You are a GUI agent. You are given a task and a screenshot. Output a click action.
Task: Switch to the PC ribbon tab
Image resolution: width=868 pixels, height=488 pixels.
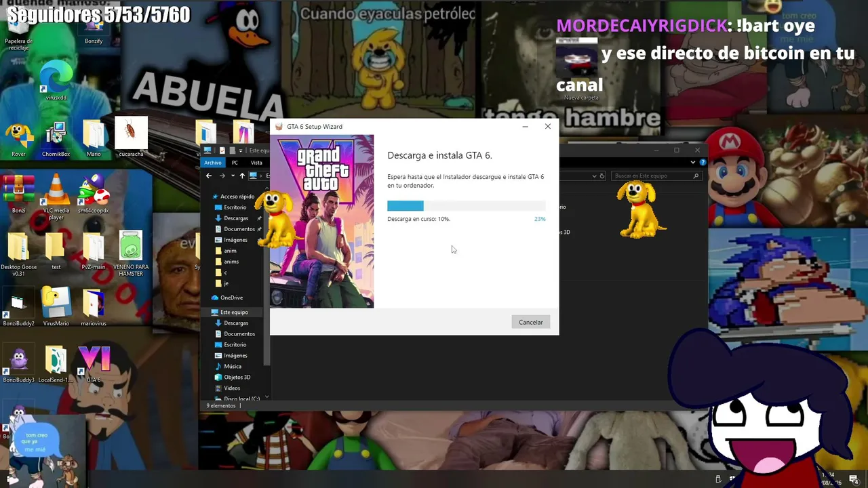click(235, 163)
